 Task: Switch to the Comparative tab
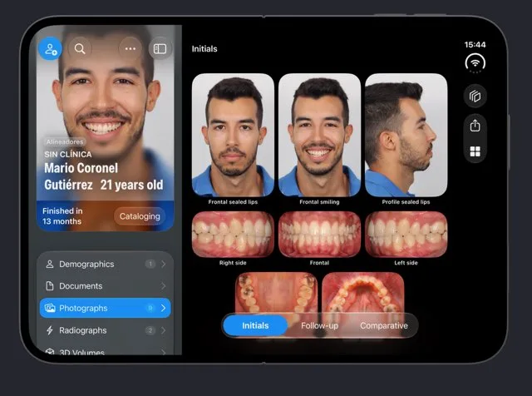point(384,325)
